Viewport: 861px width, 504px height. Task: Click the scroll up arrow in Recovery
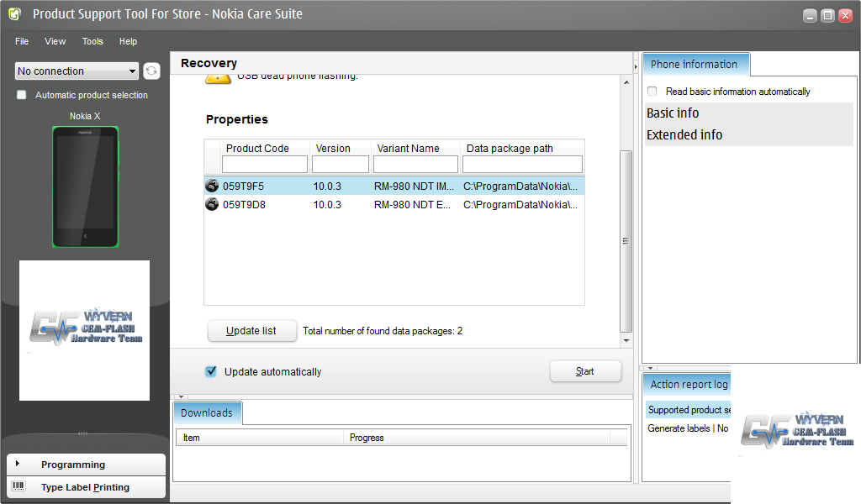[626, 82]
